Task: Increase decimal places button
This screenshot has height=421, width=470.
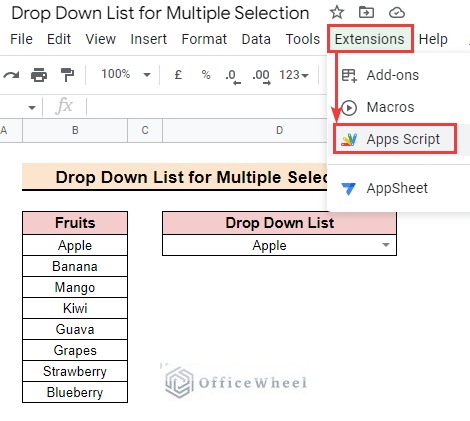Action: (261, 76)
